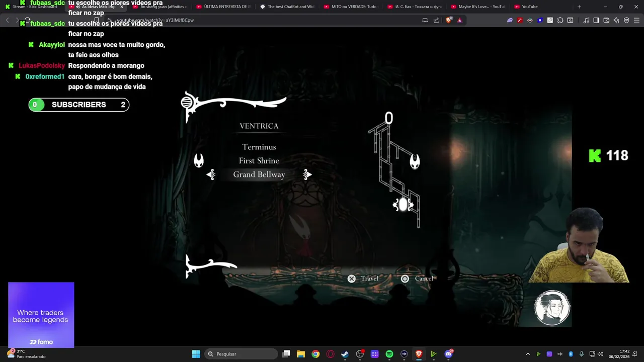Open Task View on the taskbar
Screen dimensions: 644x362
click(286, 354)
